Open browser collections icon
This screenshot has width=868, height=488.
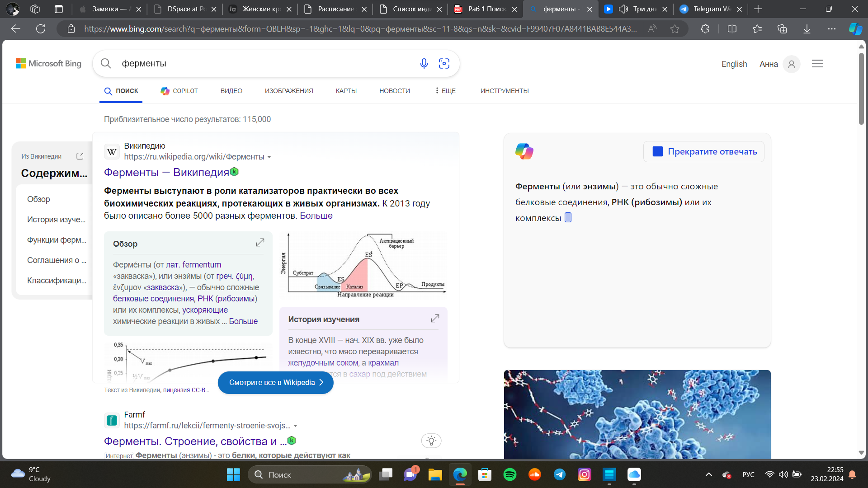782,29
